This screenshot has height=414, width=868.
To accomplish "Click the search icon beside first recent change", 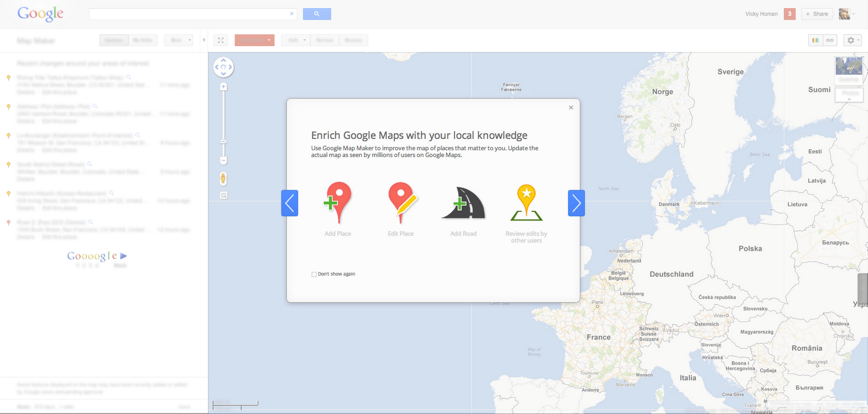I will tap(129, 78).
